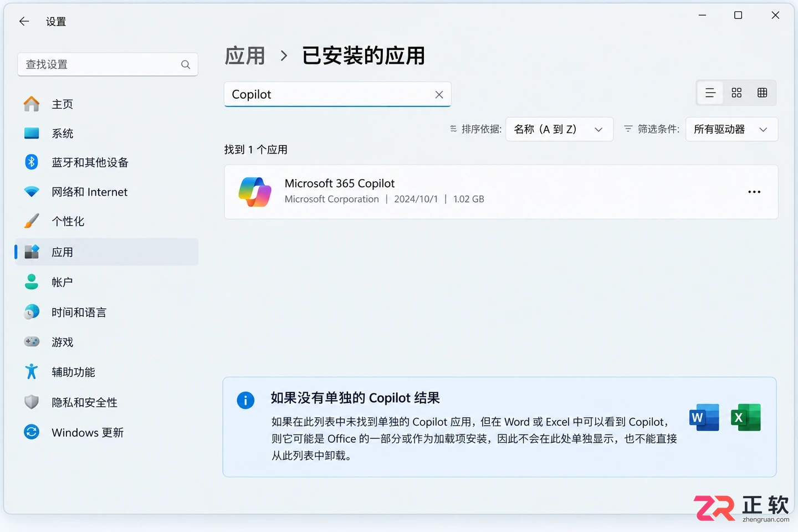Select the 系统 monitor icon
Viewport: 798px width, 532px height.
click(32, 134)
